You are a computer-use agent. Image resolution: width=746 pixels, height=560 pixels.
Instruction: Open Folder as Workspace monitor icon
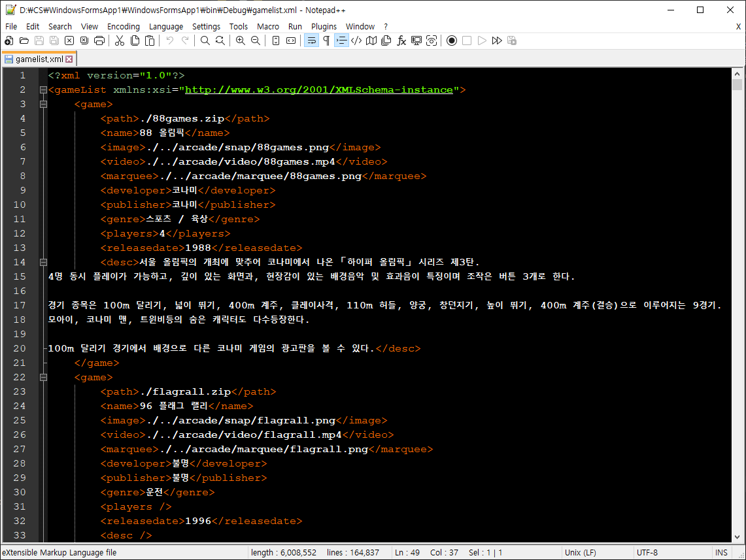click(x=416, y=41)
